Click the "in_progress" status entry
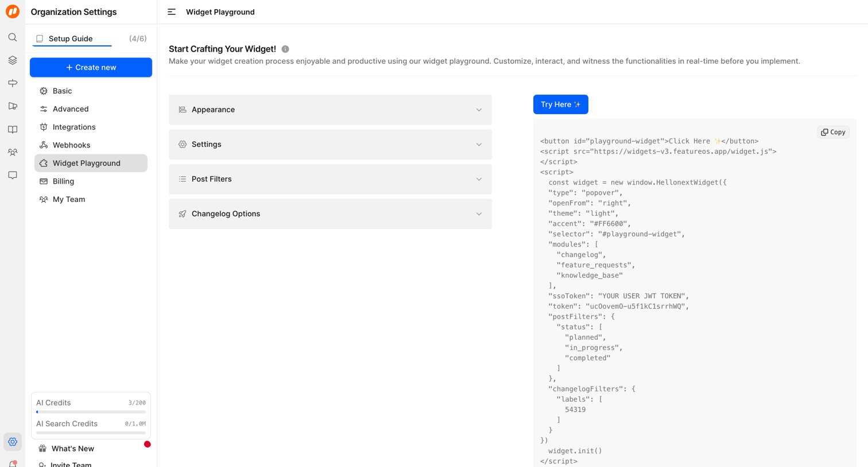The width and height of the screenshot is (868, 467). point(594,348)
